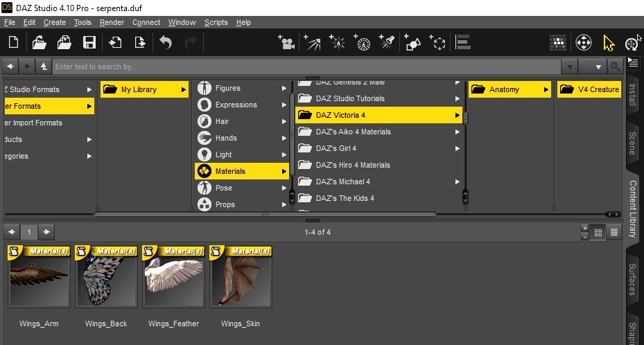Select the Universal manipulator tool
Viewport: 644px width, 345px height.
tap(583, 42)
